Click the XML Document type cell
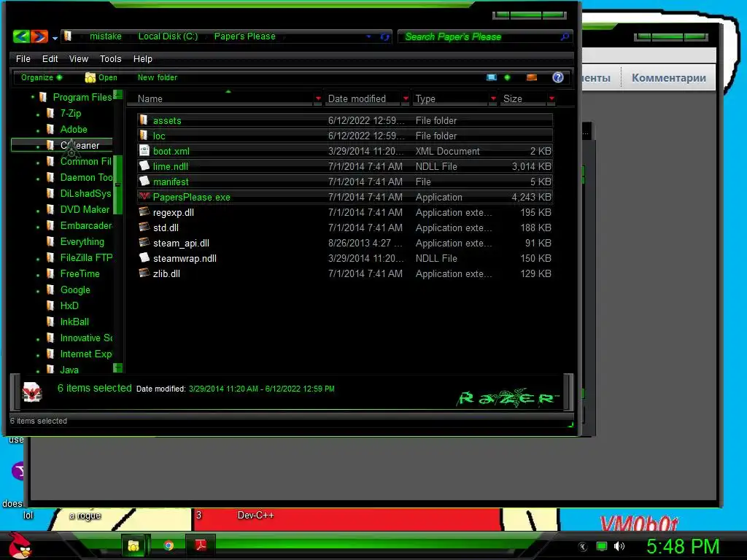 (x=447, y=151)
